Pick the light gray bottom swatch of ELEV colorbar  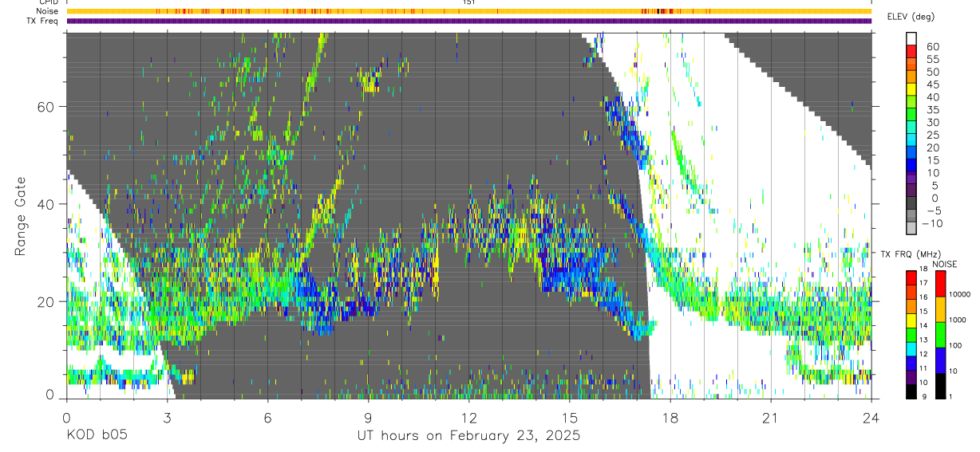click(x=911, y=229)
